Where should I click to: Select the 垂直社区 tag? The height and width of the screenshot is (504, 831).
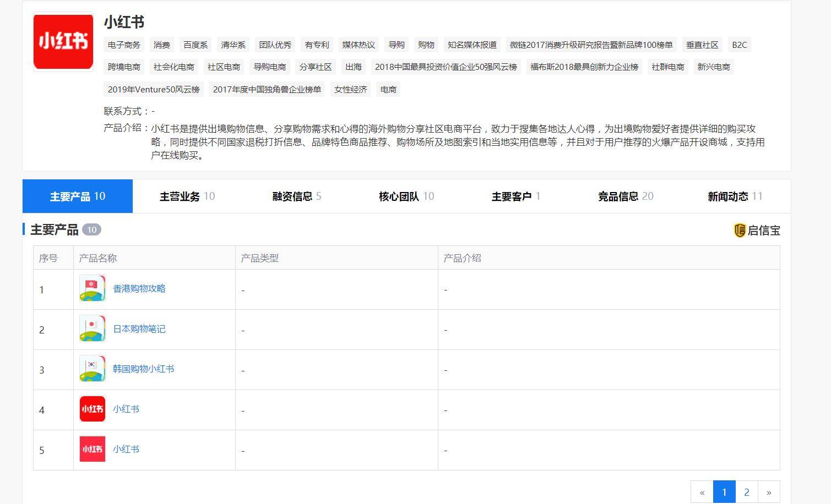pyautogui.click(x=702, y=45)
